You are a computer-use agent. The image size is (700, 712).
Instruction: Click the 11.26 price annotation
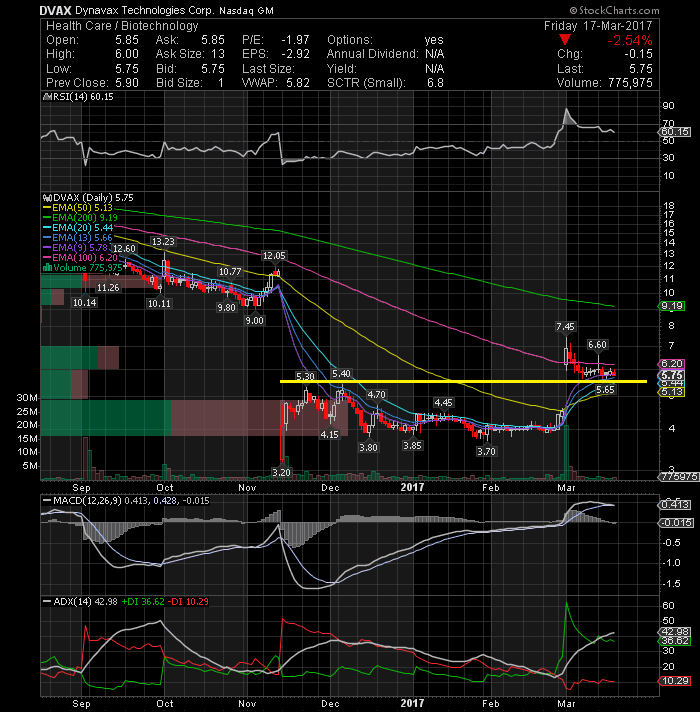(108, 287)
